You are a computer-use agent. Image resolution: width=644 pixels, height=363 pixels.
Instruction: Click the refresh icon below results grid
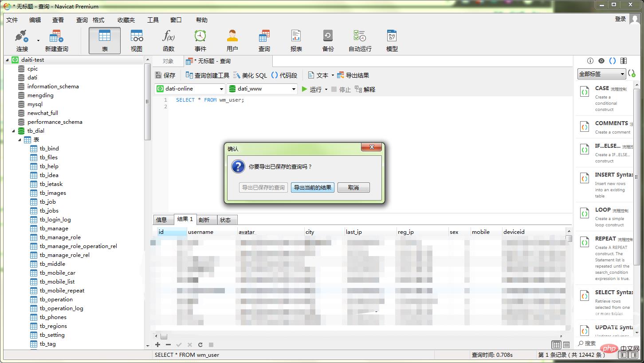tap(200, 344)
